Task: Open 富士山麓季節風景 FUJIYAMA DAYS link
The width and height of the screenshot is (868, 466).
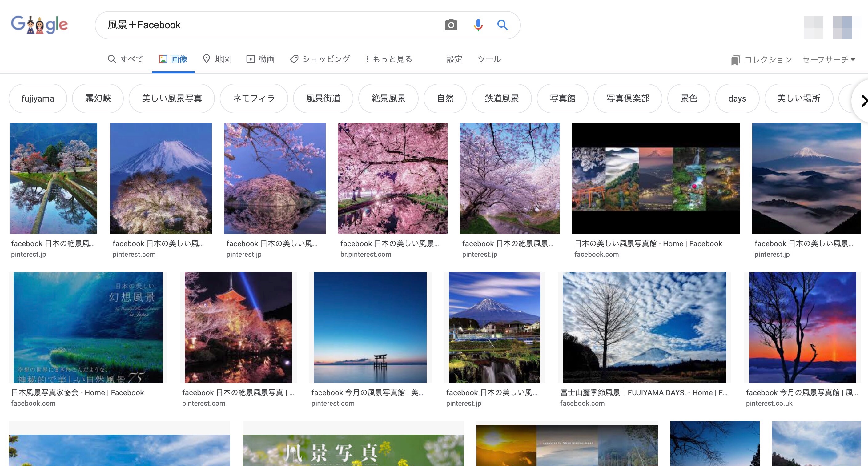Action: (x=644, y=392)
